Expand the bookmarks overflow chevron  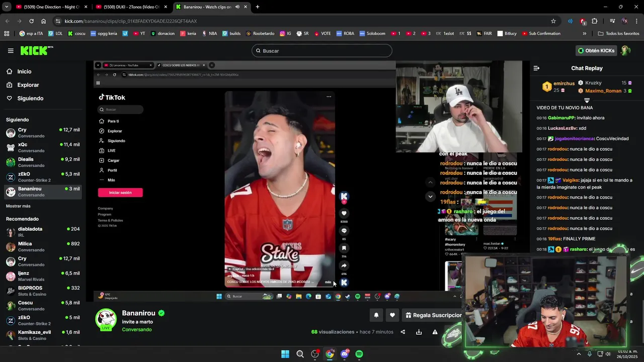(x=584, y=34)
